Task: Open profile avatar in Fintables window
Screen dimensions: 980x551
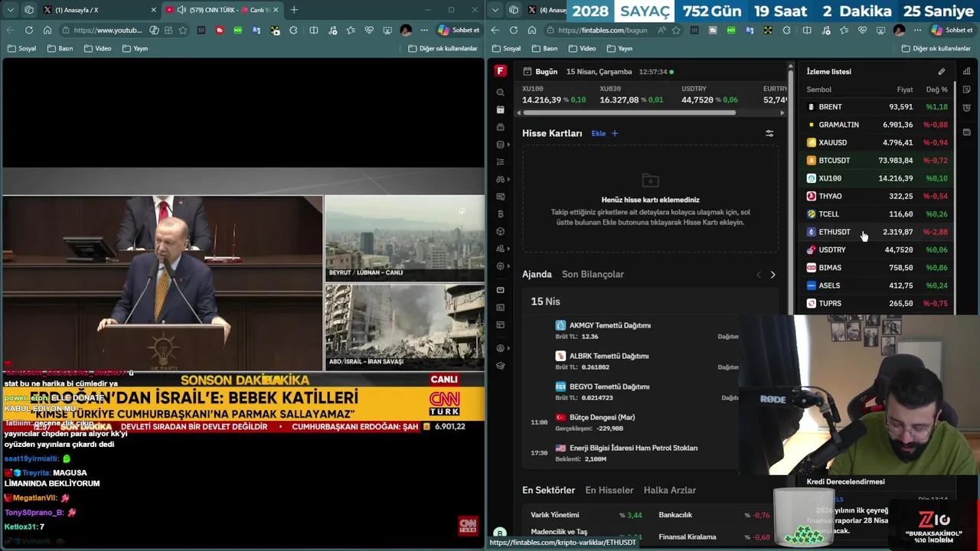Action: pyautogui.click(x=899, y=30)
